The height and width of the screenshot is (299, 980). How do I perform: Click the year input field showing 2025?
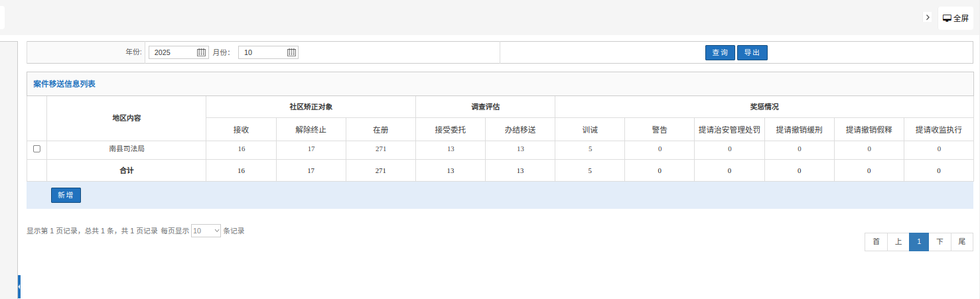coord(173,52)
